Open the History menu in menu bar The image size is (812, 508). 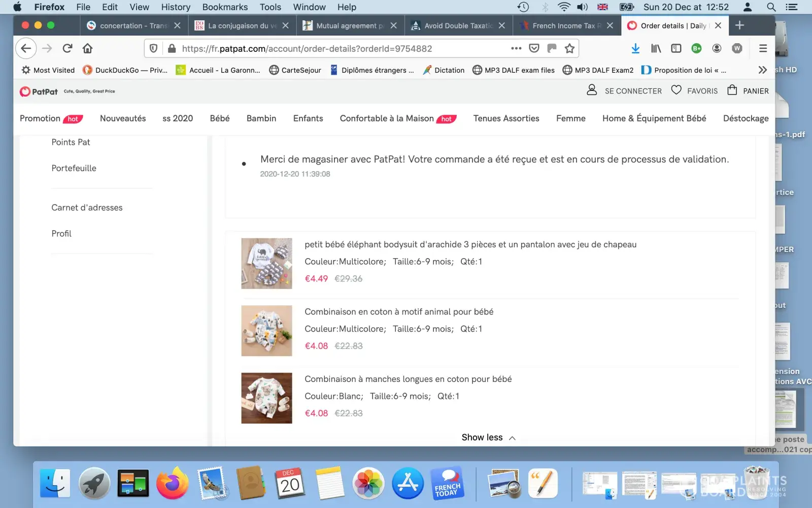(176, 7)
